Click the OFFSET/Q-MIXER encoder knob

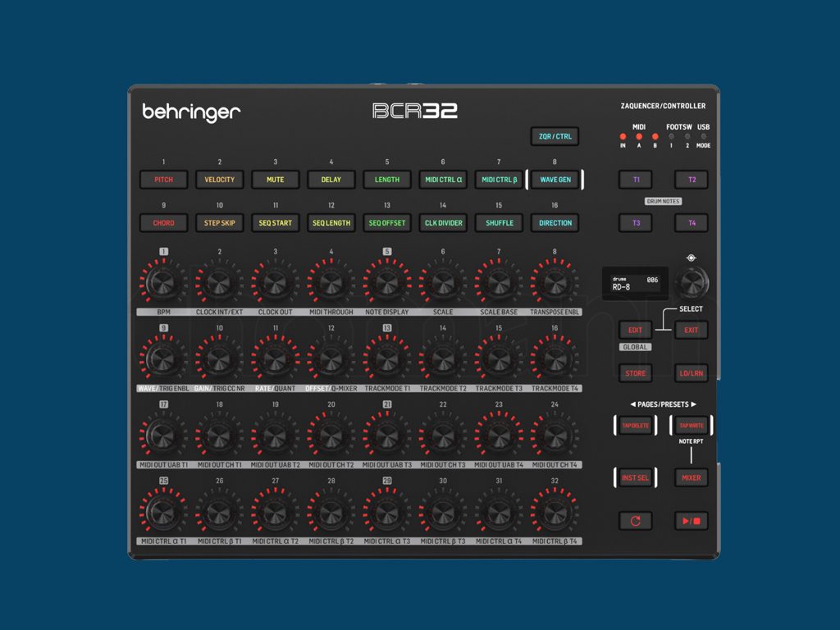click(331, 359)
